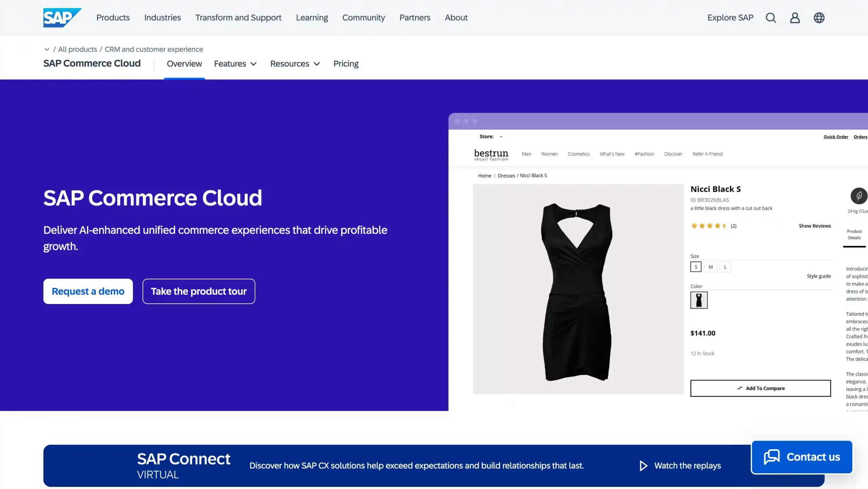Open the Women menu in the storefront

tap(549, 154)
